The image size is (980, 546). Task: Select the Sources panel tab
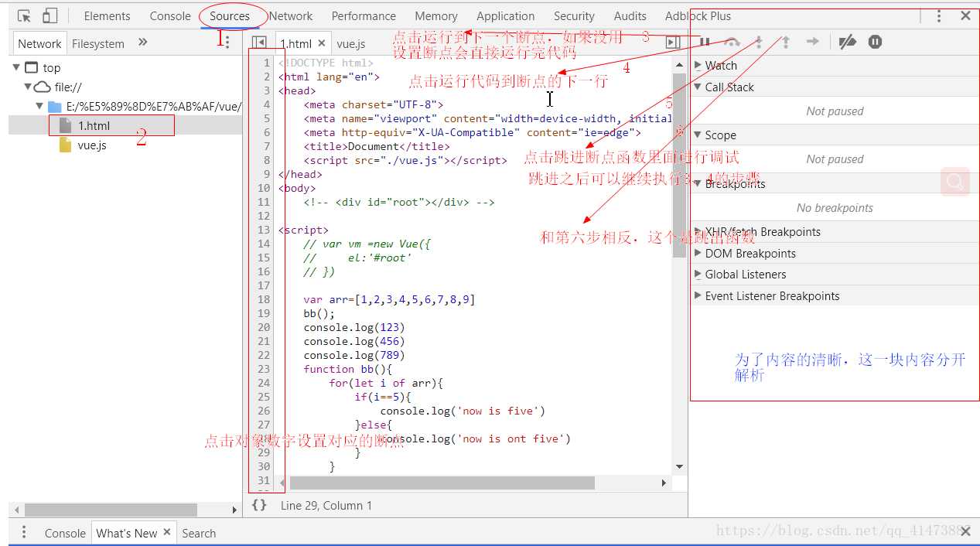(x=230, y=15)
